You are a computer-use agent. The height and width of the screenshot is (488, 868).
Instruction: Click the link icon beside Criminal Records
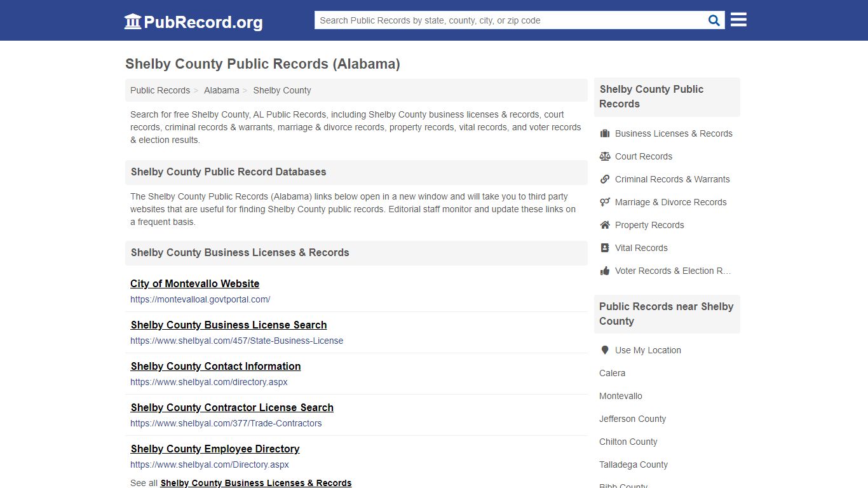click(x=605, y=179)
